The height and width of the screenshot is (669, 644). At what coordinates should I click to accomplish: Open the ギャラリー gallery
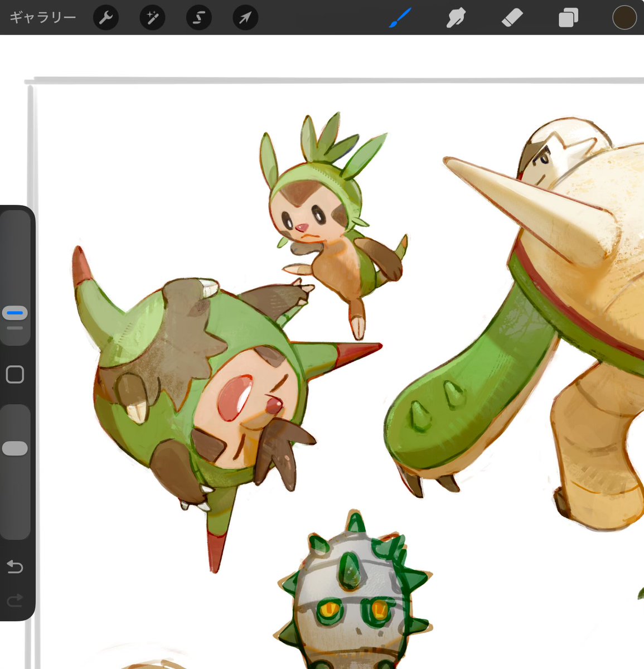tap(42, 18)
